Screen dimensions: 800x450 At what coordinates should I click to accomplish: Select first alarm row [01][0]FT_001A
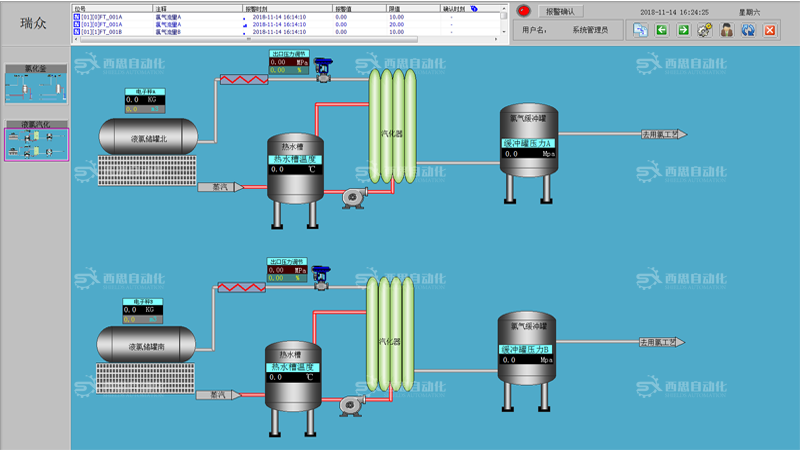tap(286, 17)
